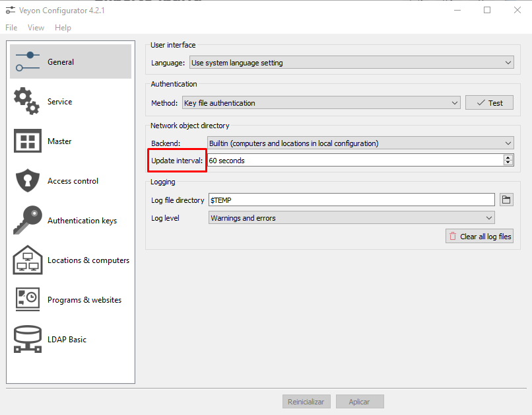Switch to the Service page label

(59, 102)
